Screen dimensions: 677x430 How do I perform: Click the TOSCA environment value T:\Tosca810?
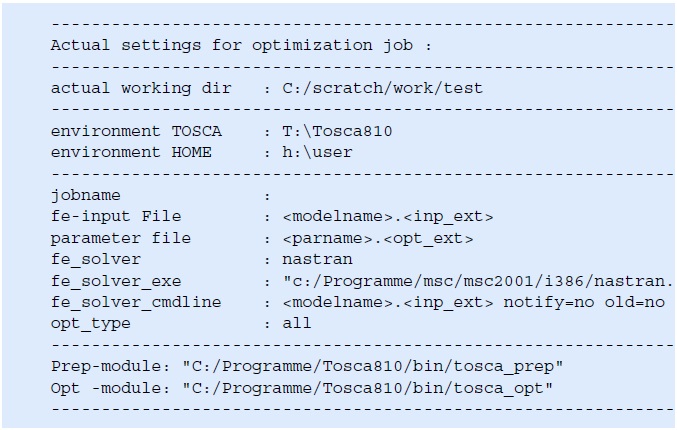pos(337,131)
